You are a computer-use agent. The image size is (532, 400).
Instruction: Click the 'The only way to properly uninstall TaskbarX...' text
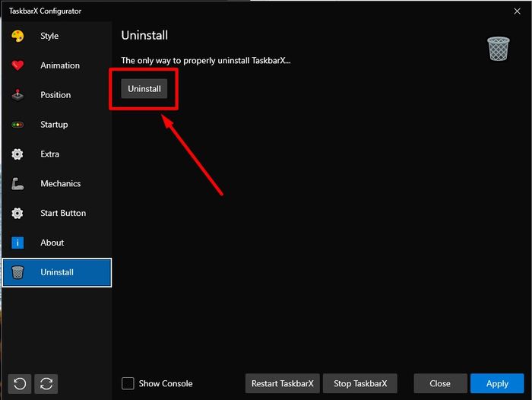[x=206, y=61]
